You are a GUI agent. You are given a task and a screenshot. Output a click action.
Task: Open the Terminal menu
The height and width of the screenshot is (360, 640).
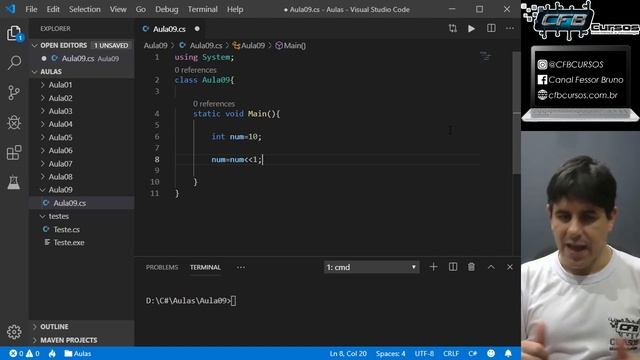pyautogui.click(x=202, y=9)
